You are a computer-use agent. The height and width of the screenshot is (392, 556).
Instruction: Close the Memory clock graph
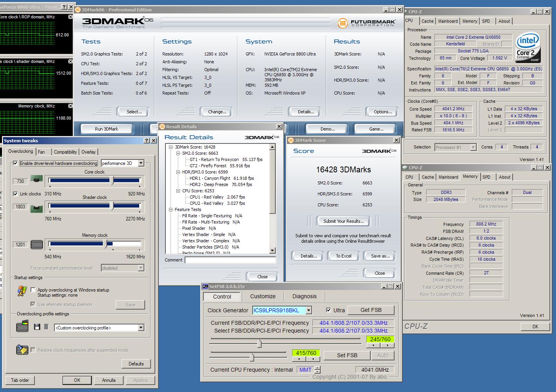point(70,106)
